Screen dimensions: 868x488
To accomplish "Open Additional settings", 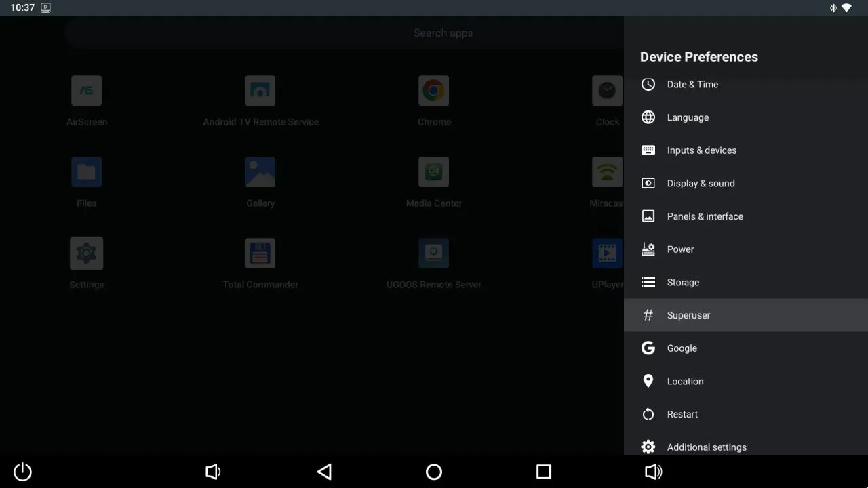I will [707, 447].
